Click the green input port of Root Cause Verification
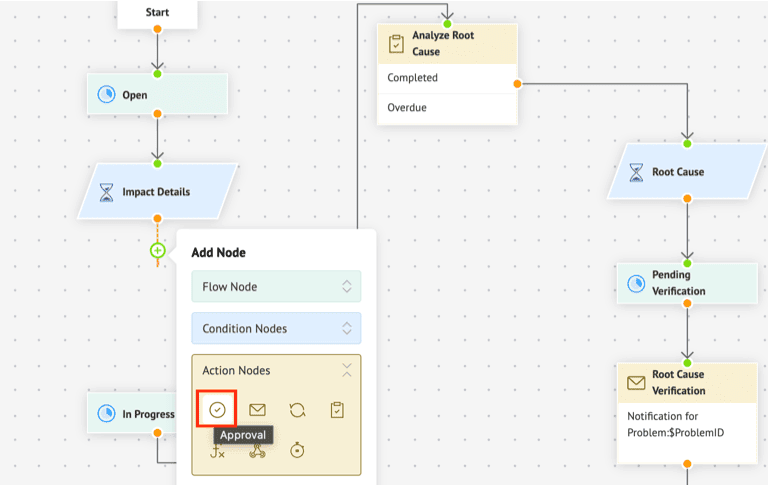Viewport: 768px width, 485px height. click(687, 363)
